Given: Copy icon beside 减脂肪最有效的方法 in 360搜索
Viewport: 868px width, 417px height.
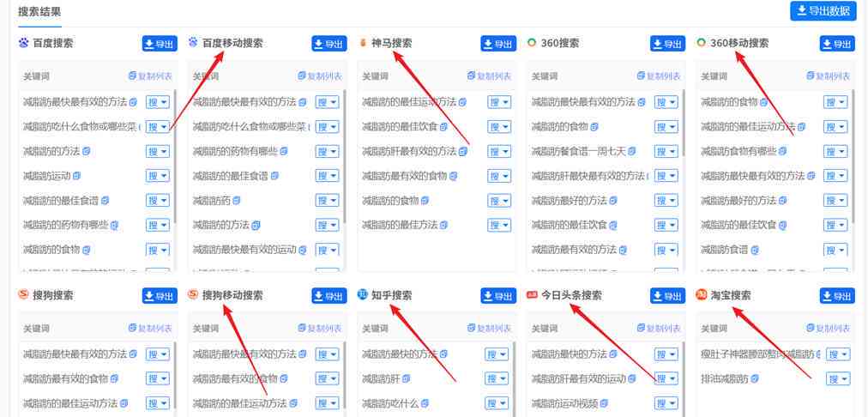Looking at the screenshot, I should (623, 249).
